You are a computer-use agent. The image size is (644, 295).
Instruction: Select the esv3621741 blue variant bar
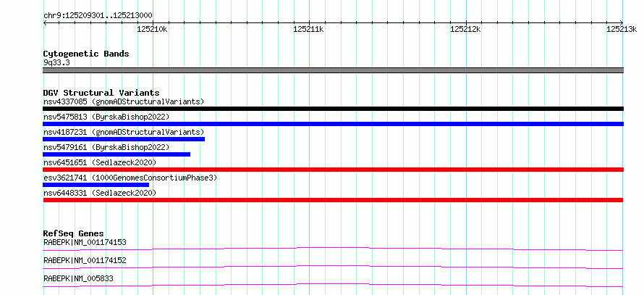coord(96,185)
